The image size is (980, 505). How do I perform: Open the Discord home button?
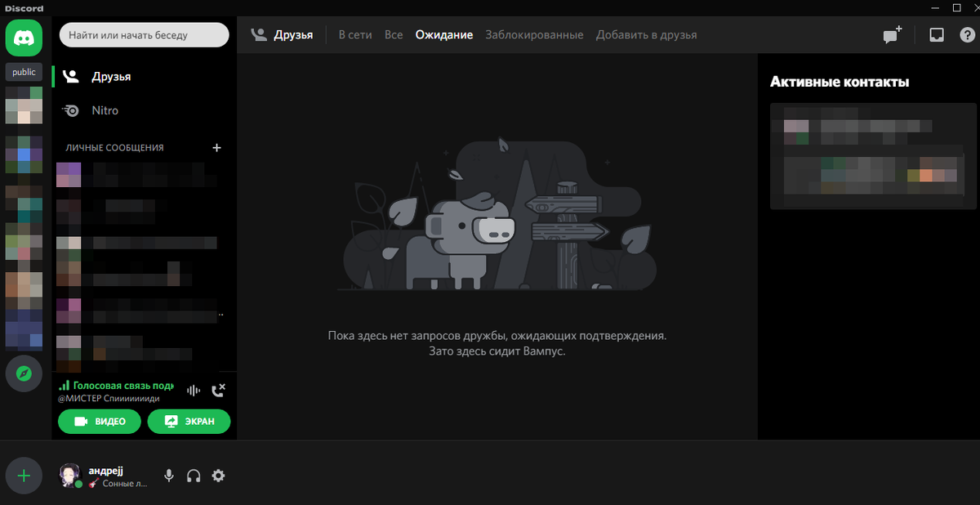point(24,37)
